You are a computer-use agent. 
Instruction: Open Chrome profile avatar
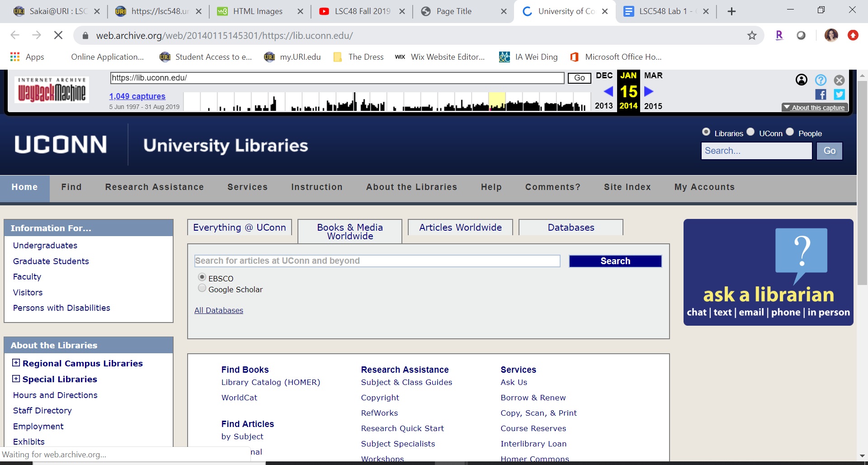pos(831,35)
